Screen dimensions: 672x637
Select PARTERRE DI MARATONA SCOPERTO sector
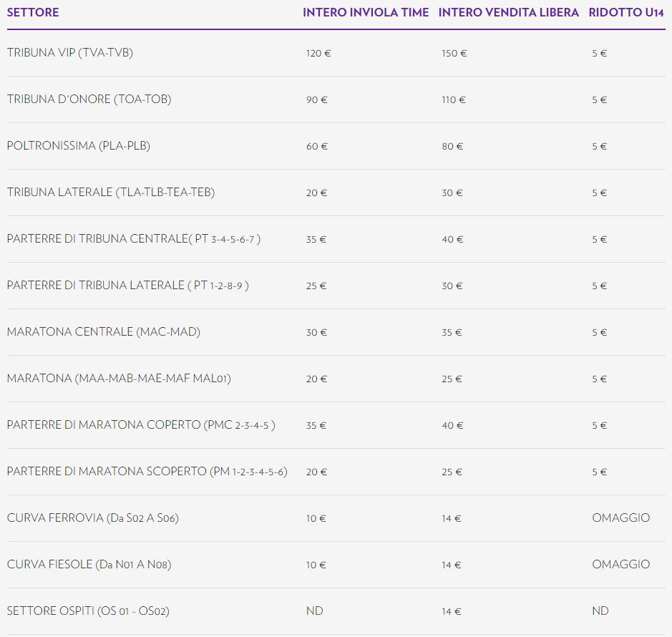tap(147, 472)
